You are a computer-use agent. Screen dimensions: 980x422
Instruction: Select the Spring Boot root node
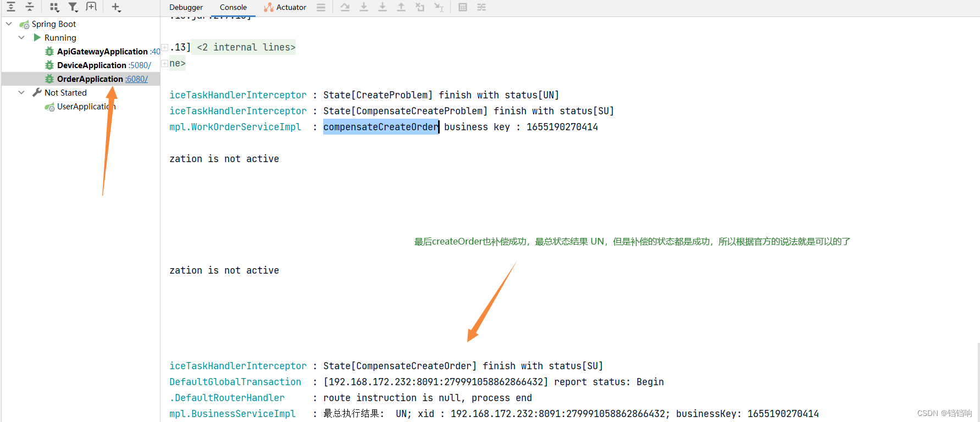click(x=54, y=24)
